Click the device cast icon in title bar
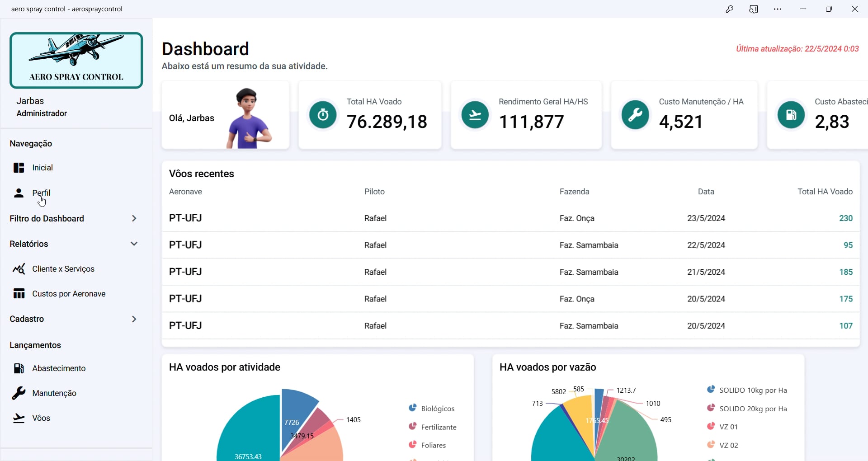The image size is (868, 461). click(x=754, y=9)
